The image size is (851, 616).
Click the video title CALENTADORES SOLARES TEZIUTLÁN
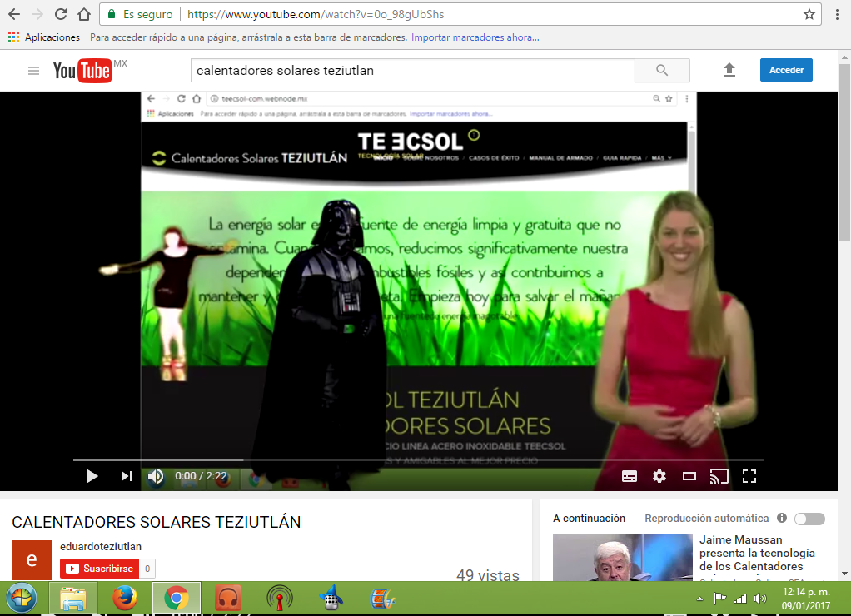(157, 522)
